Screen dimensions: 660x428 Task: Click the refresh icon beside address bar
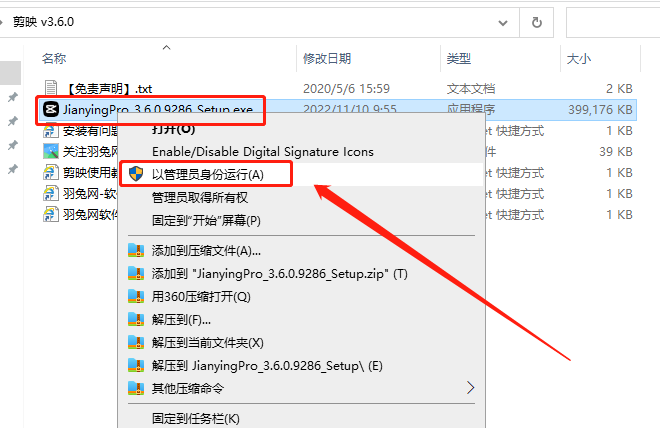point(537,22)
